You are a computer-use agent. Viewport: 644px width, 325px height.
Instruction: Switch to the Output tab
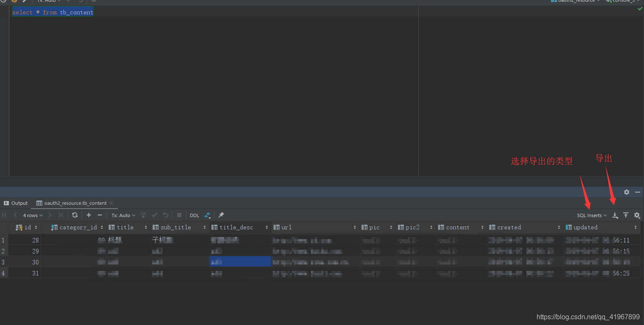[x=16, y=203]
